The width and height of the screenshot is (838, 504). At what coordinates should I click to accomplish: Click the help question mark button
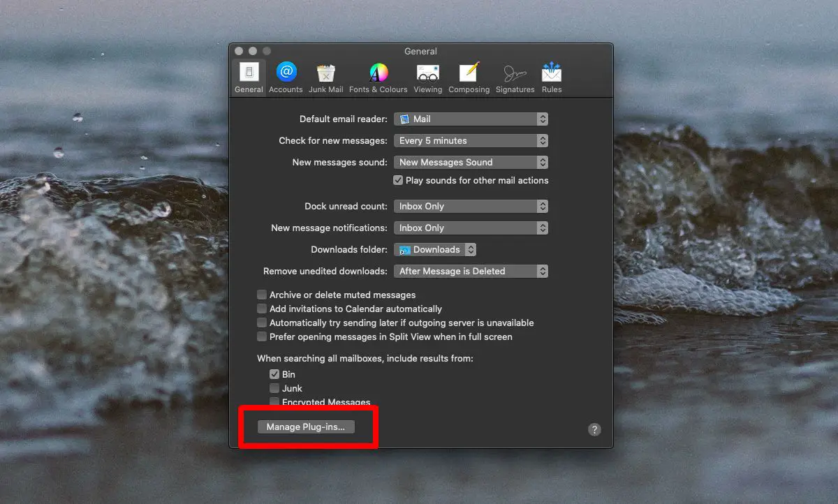pyautogui.click(x=594, y=429)
